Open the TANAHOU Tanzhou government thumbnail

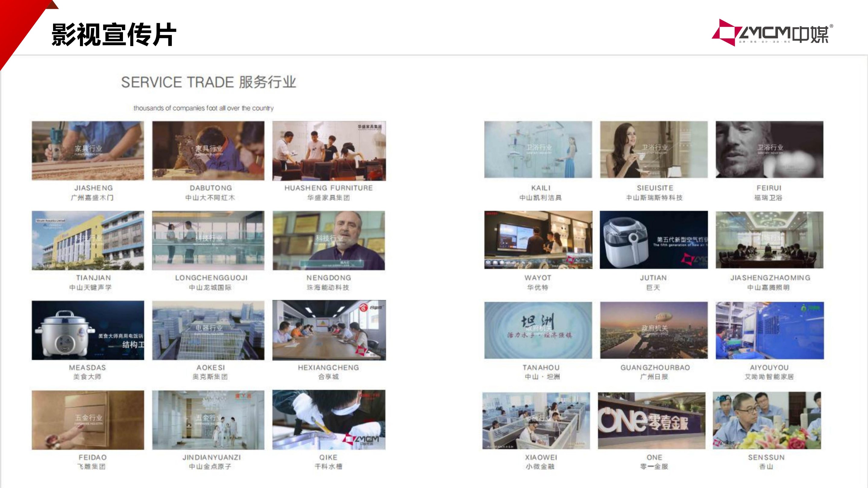[x=538, y=330]
